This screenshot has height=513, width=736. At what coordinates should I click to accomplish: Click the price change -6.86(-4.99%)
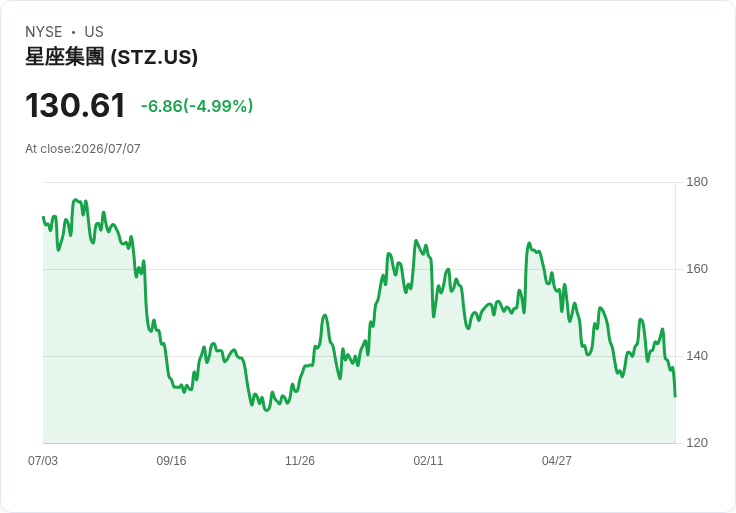[197, 106]
